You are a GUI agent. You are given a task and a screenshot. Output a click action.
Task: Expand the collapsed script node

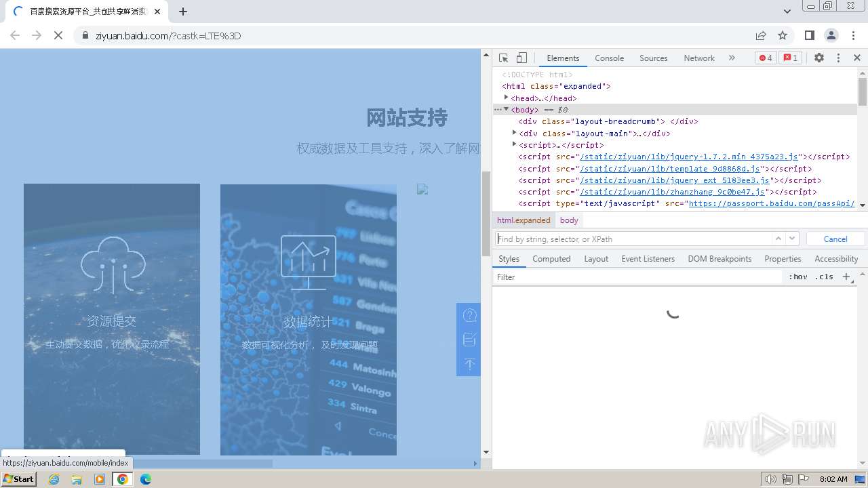[514, 144]
